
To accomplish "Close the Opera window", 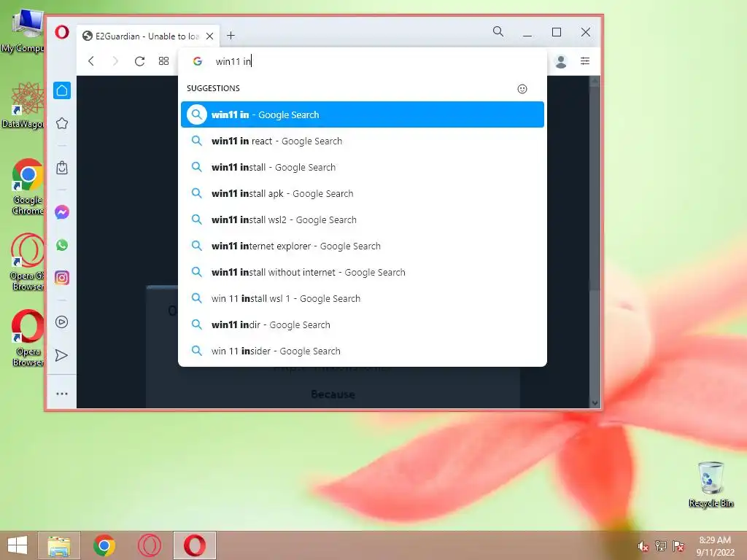I will click(586, 32).
